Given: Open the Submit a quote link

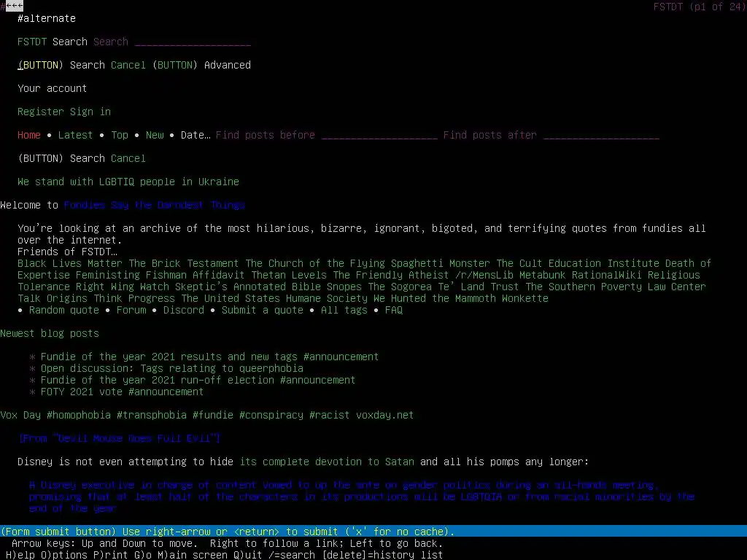Looking at the screenshot, I should point(263,310).
